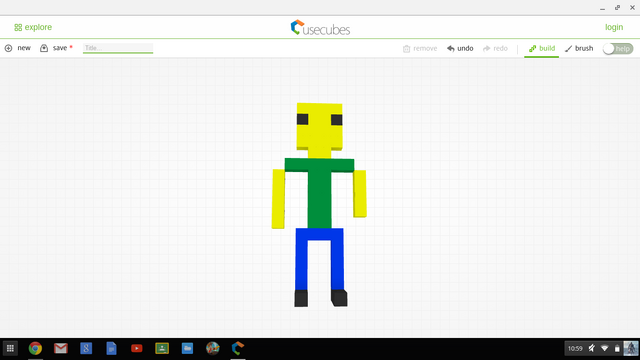Open Gmail from the shelf

coord(60,348)
